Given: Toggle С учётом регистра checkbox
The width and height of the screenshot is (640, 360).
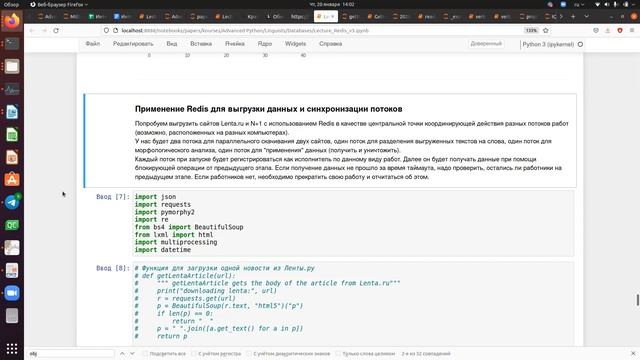Looking at the screenshot, I should pos(194,353).
